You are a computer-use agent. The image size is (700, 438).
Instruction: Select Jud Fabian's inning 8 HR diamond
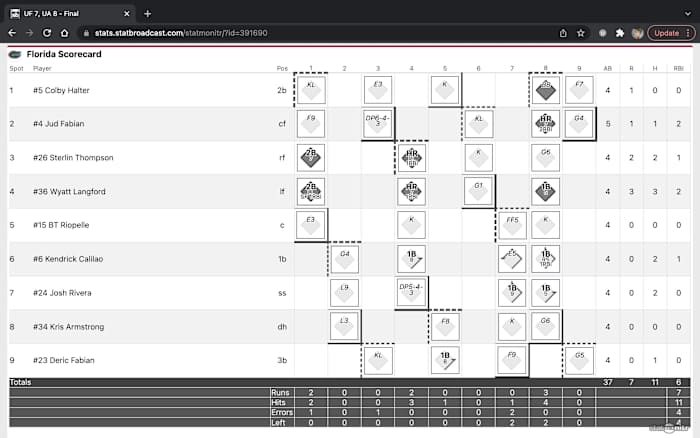(x=546, y=124)
